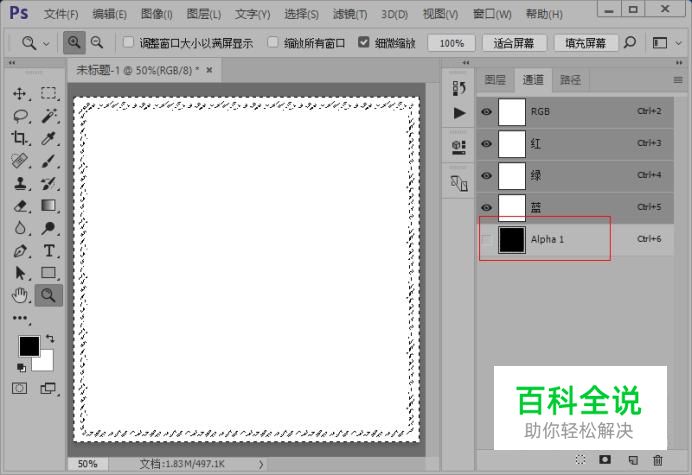Viewport: 692px width, 475px height.
Task: Select the History Brush tool
Action: click(49, 183)
